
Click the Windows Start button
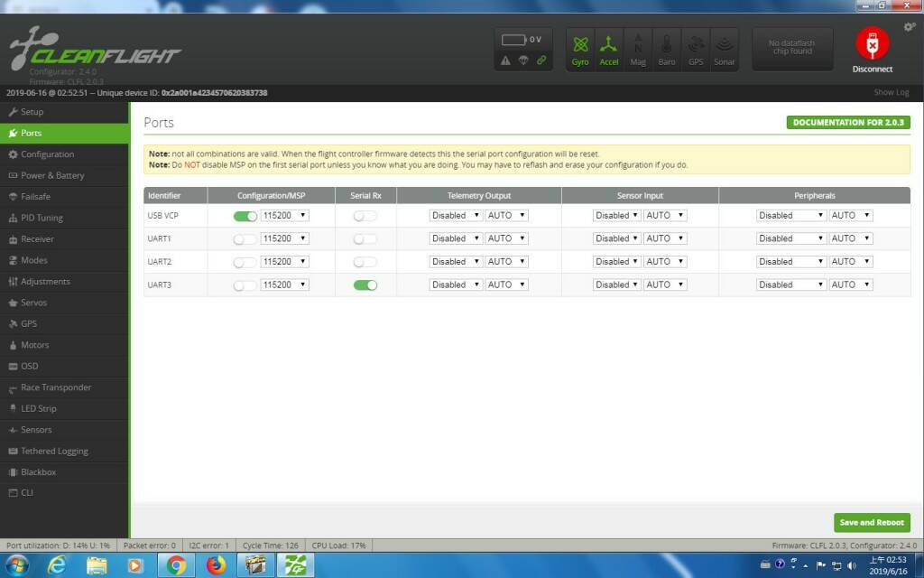[16, 565]
